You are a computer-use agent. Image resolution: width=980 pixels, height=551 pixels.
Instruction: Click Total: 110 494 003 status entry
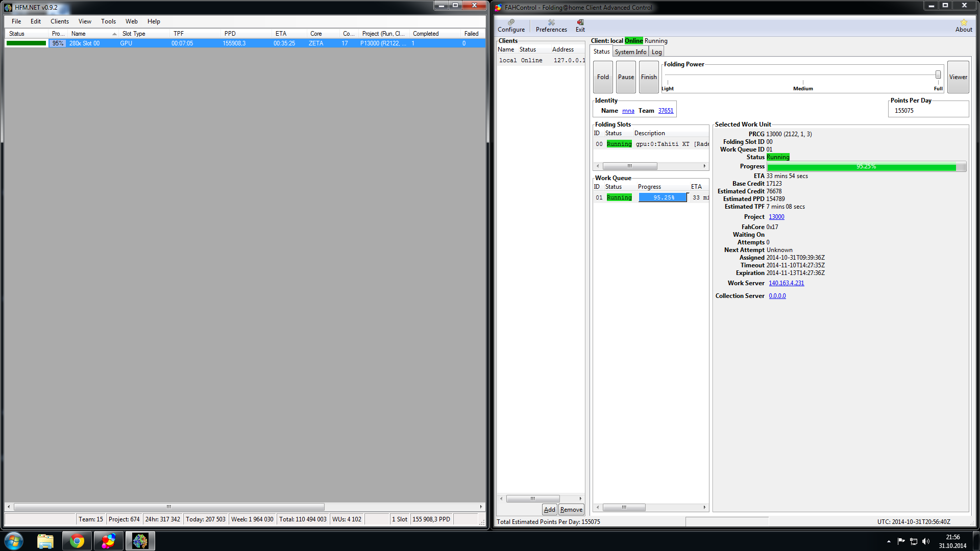click(303, 519)
